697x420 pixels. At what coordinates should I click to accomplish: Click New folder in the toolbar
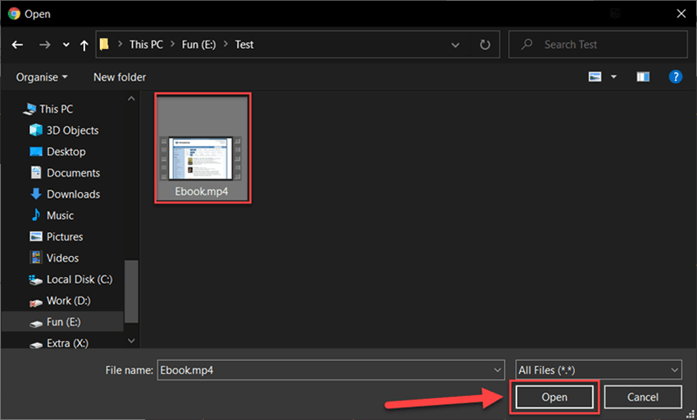coord(119,77)
